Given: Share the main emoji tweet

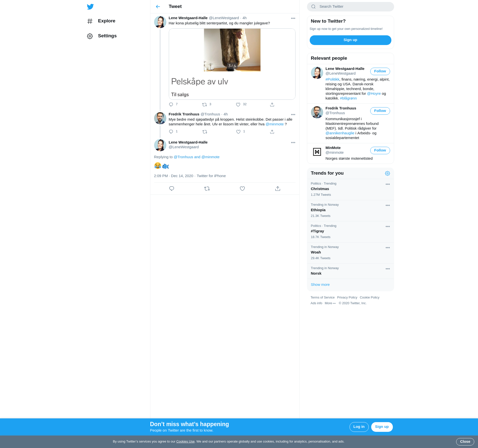Looking at the screenshot, I should pos(278,189).
